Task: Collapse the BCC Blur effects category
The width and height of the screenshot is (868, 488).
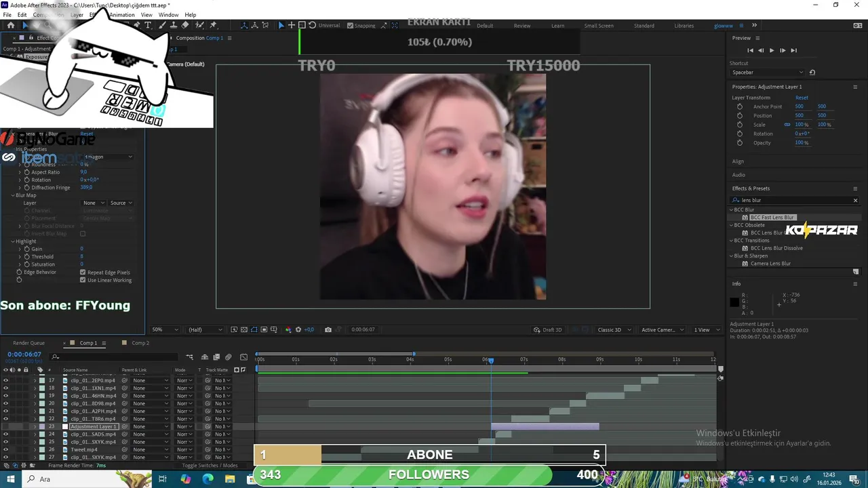Action: pos(731,209)
